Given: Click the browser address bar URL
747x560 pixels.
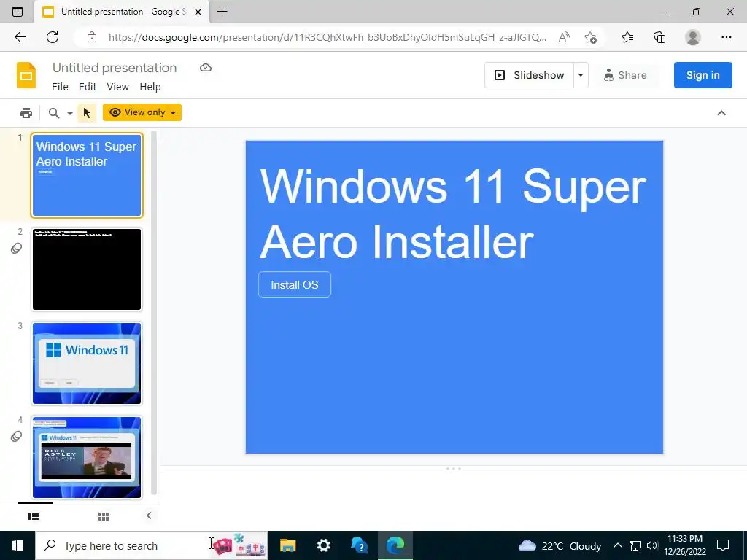Looking at the screenshot, I should click(x=328, y=37).
